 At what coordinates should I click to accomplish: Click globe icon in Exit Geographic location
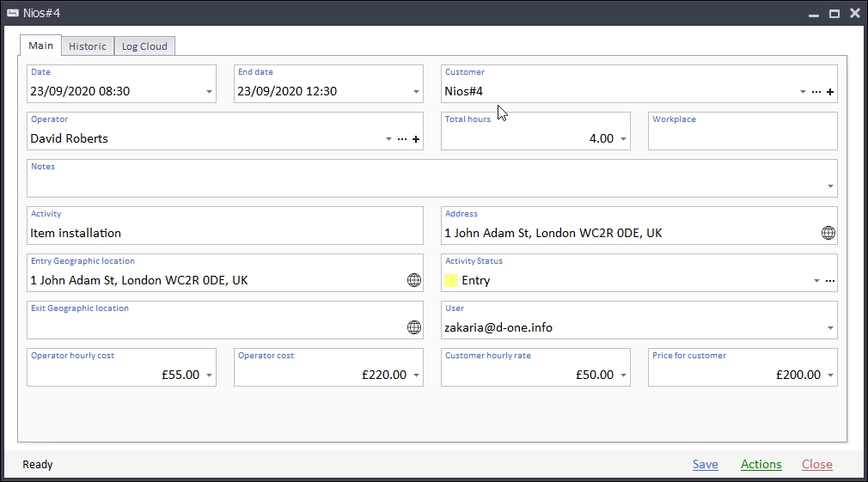pyautogui.click(x=414, y=327)
